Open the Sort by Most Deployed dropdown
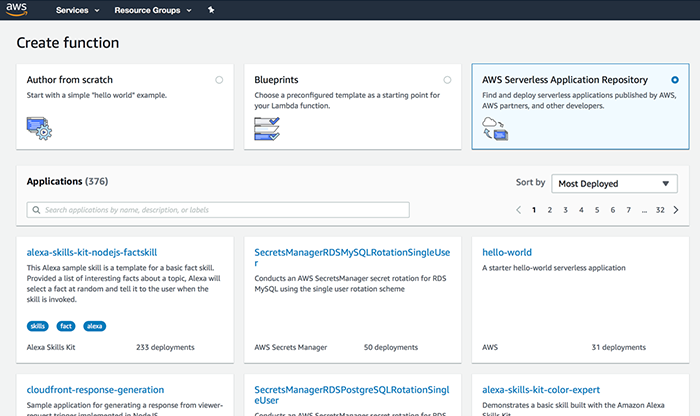Screen dimensions: 700x416 click(614, 183)
